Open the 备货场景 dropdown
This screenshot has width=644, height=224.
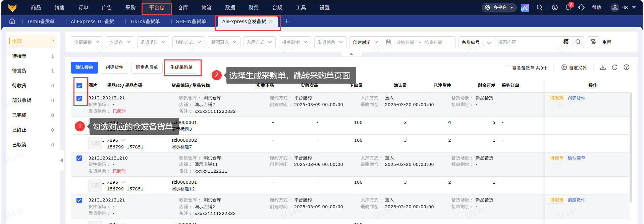point(153,42)
